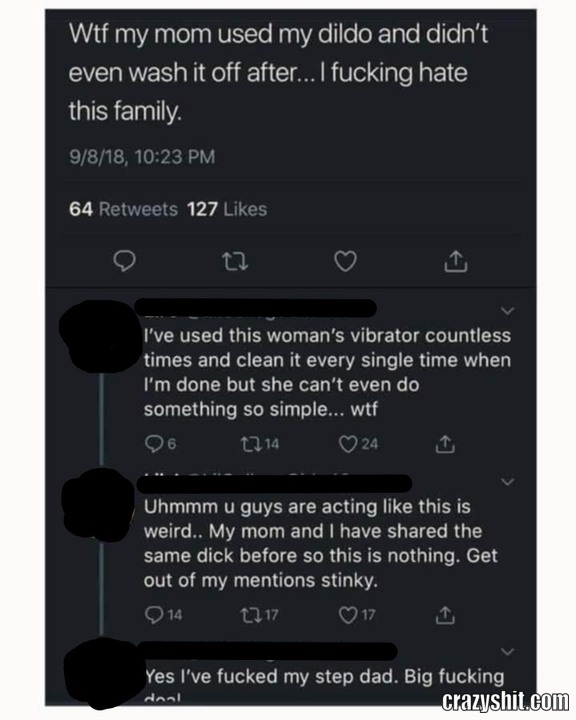576x720 pixels.
Task: View the 127 Likes list
Action: [227, 209]
